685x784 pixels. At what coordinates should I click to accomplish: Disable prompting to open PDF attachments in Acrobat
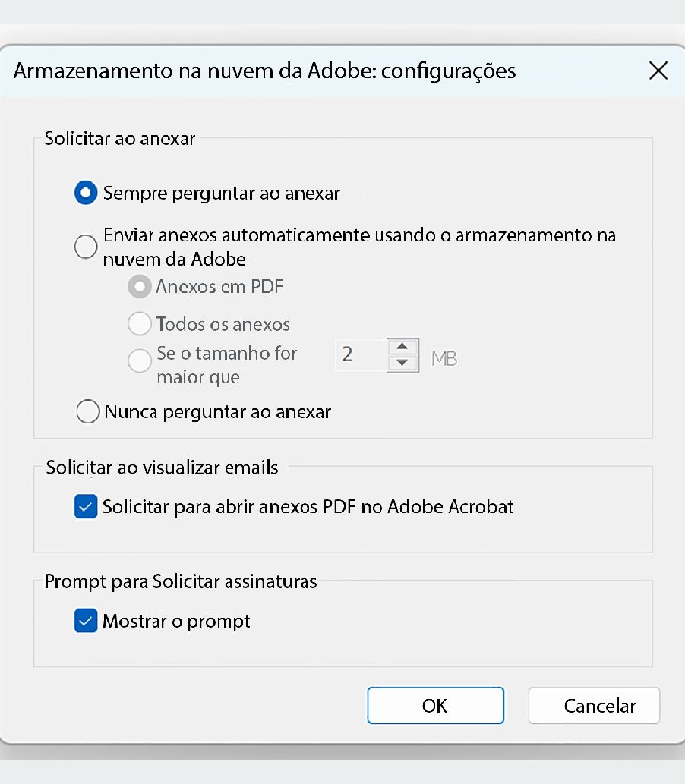86,506
